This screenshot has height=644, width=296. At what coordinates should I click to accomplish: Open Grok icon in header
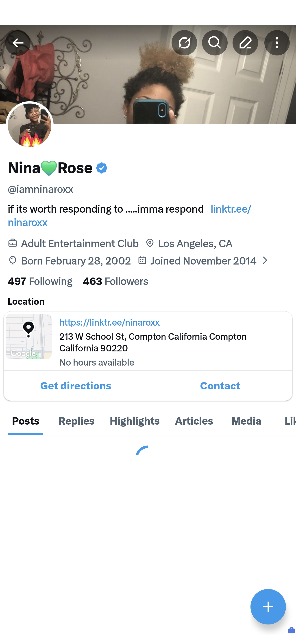[184, 43]
